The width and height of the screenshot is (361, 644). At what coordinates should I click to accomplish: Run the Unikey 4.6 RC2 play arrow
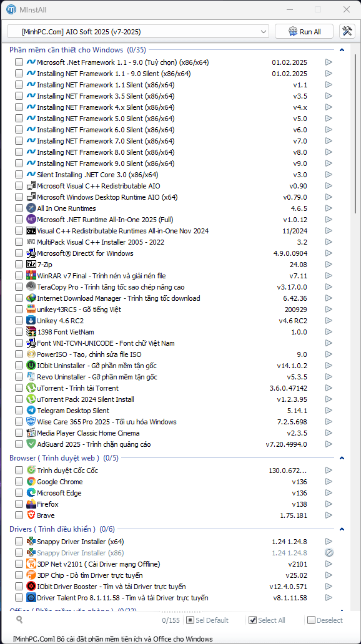click(329, 321)
